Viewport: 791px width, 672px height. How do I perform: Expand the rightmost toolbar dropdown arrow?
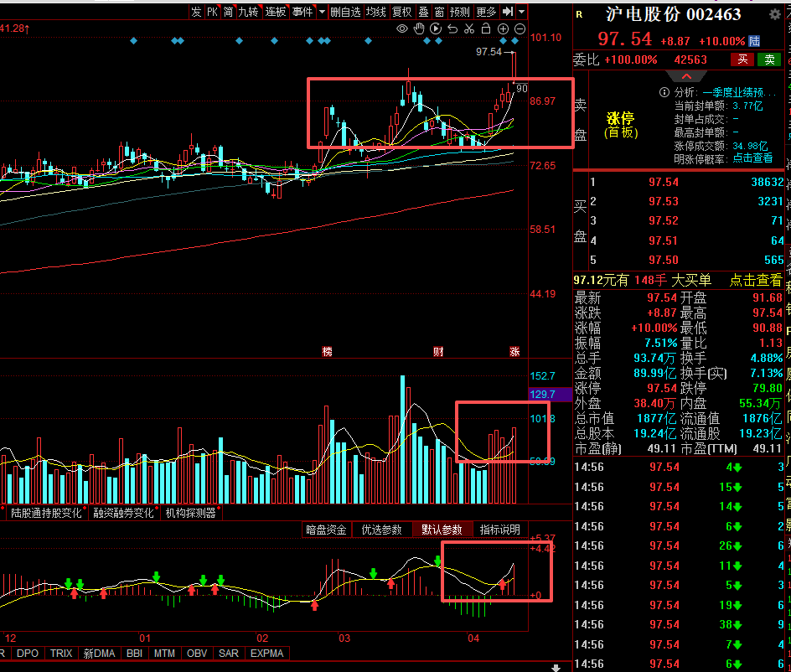pos(522,11)
